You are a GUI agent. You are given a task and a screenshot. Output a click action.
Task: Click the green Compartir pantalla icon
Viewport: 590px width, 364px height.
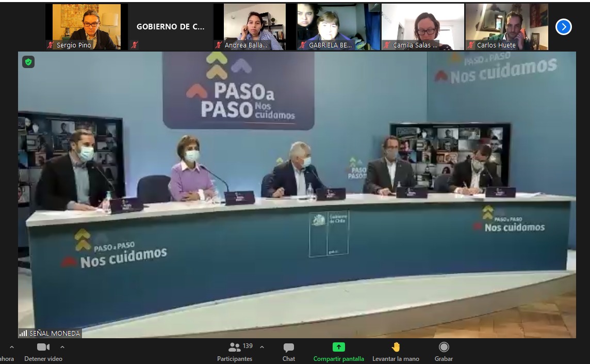click(x=338, y=346)
